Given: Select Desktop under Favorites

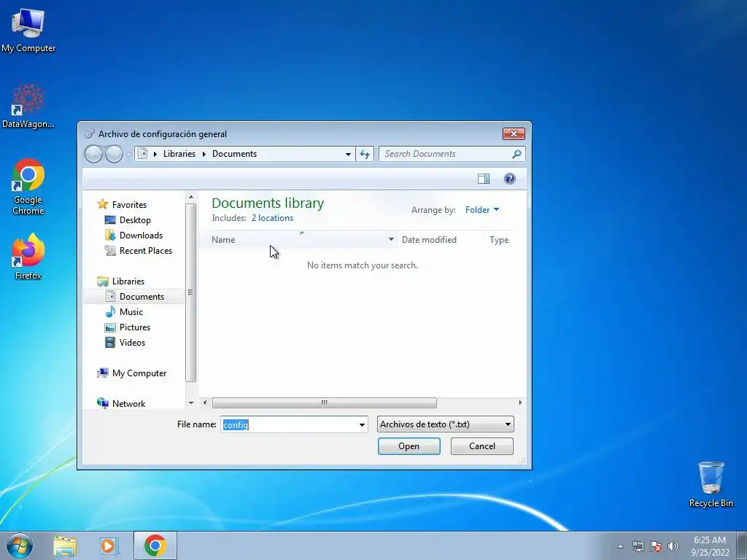Looking at the screenshot, I should (x=135, y=220).
